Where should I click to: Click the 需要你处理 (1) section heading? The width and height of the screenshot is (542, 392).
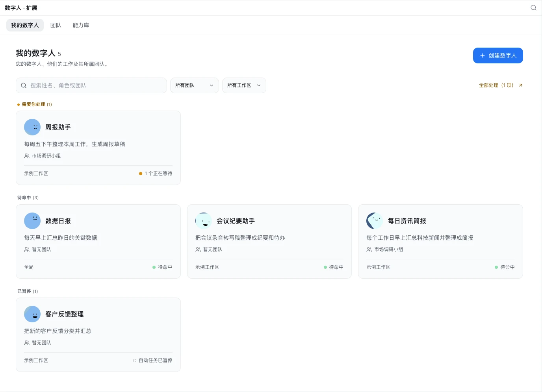point(35,104)
